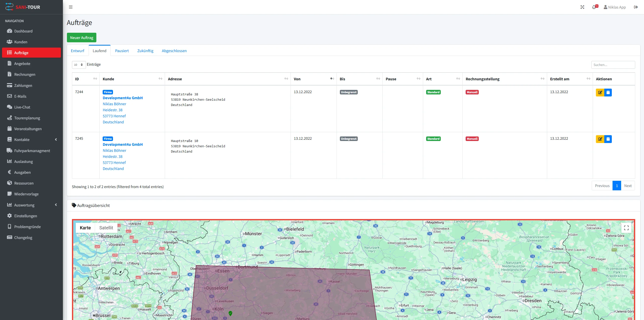The width and height of the screenshot is (644, 320).
Task: Open Tourenplanung from the sidebar
Action: pos(27,118)
